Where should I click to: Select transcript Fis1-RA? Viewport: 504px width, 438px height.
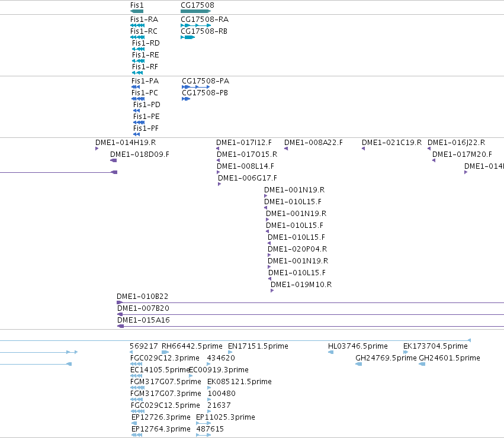(x=144, y=20)
